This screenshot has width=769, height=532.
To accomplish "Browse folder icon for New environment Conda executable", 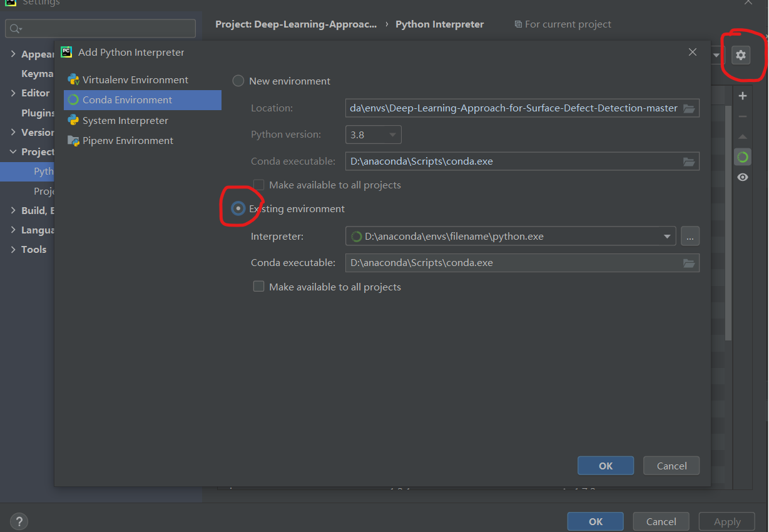I will [x=689, y=161].
